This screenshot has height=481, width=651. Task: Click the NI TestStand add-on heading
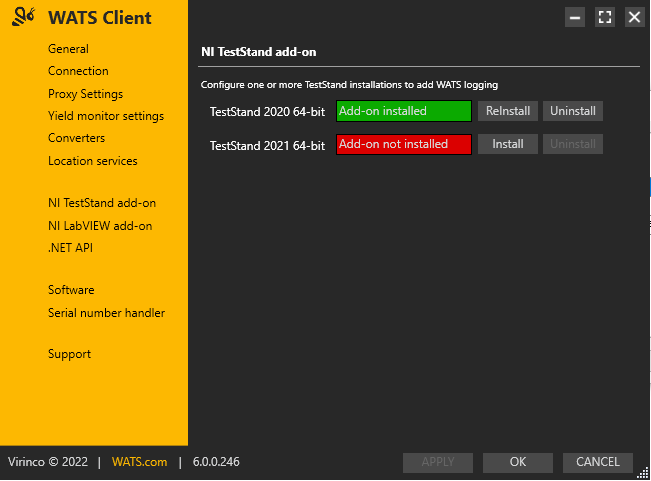pos(259,52)
